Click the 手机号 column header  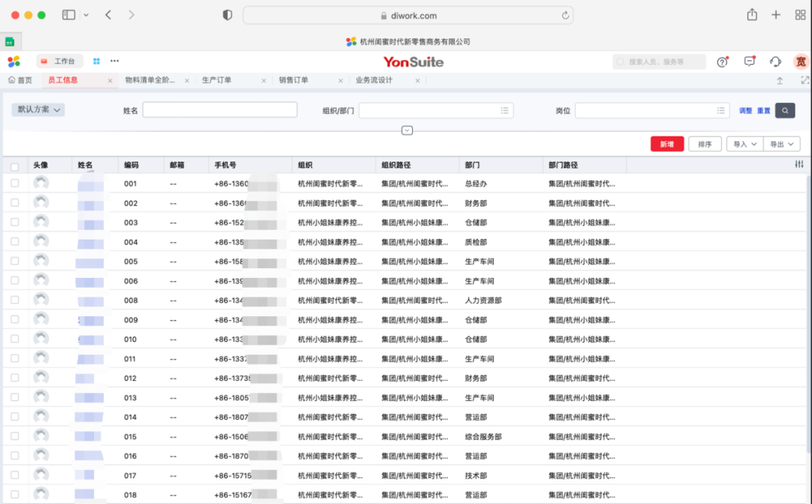coord(226,165)
